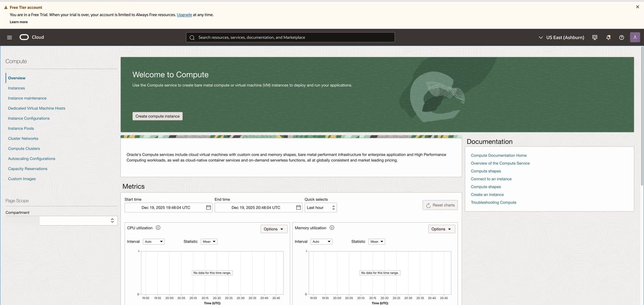Dismiss the Free Tier account banner
This screenshot has height=305, width=644.
(637, 7)
